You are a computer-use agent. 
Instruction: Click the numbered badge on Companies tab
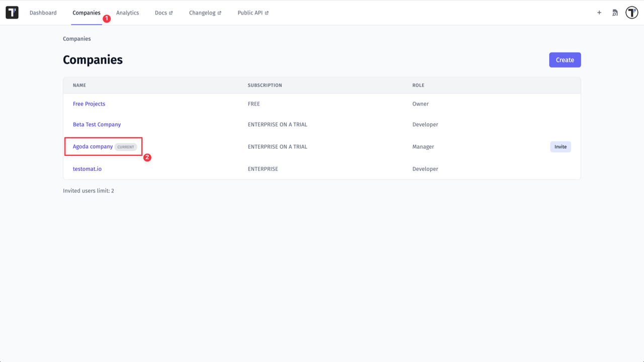pos(106,18)
